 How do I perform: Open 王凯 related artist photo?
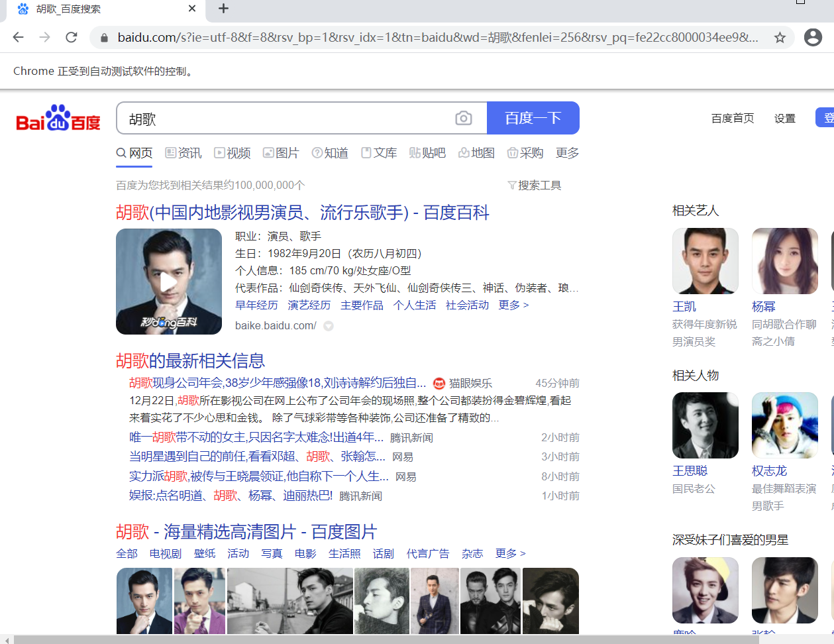705,261
